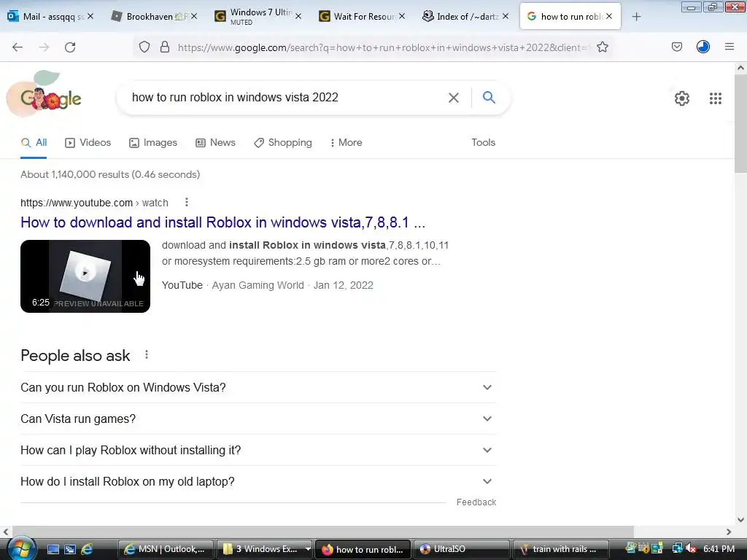
Task: Open options dots beside youtube.com result
Action: tap(186, 203)
